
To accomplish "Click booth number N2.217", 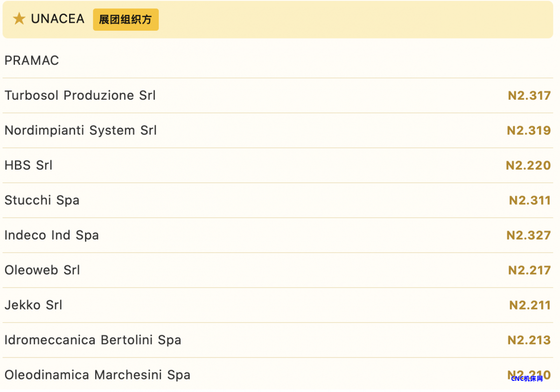I will [529, 270].
